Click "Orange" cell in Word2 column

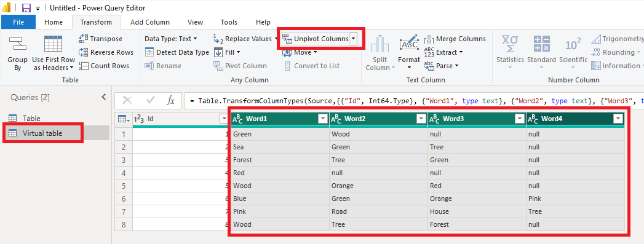[x=378, y=186]
